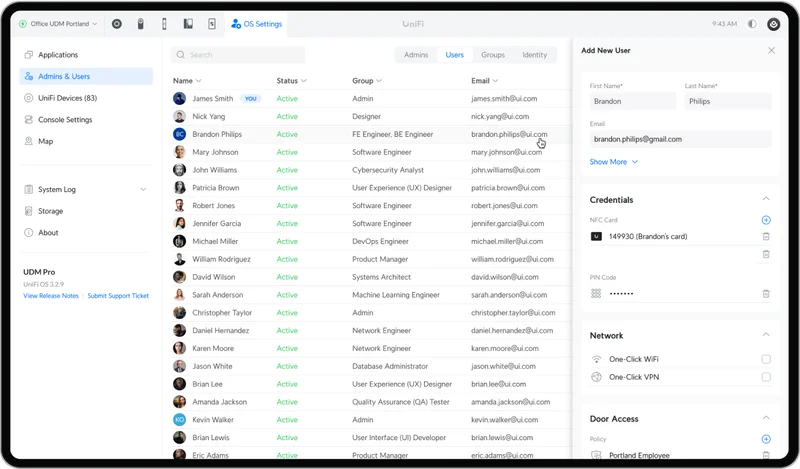This screenshot has width=800, height=469.
Task: Open the UniFi Access door reader app icon
Action: (164, 24)
